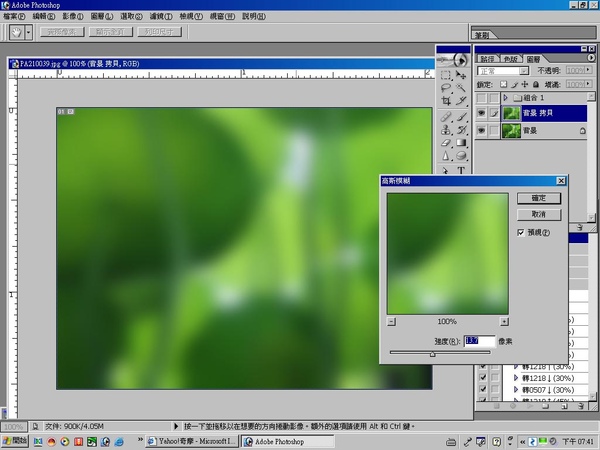Open Layers panel flyout menu arrow

(x=591, y=58)
